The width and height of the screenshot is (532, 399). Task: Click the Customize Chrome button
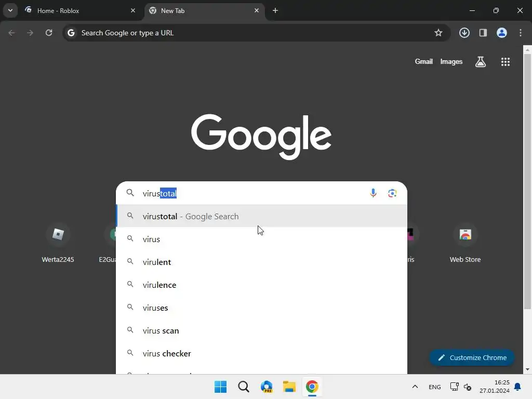tap(472, 357)
